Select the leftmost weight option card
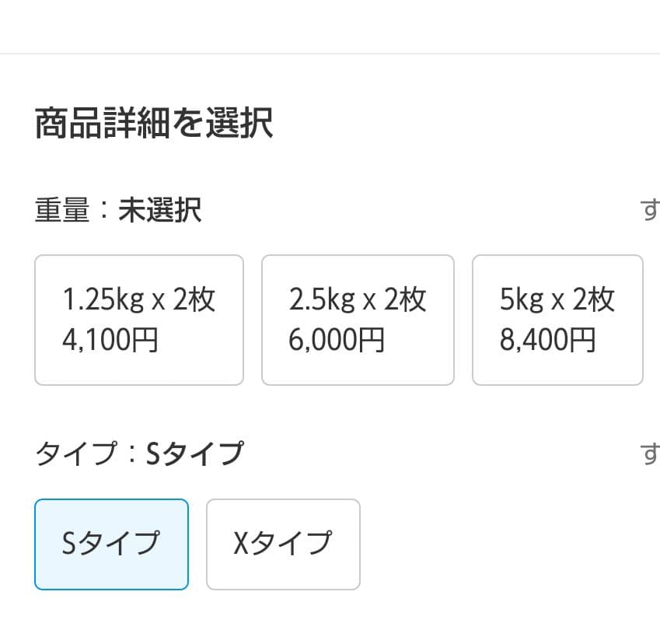This screenshot has height=644, width=660. [138, 319]
